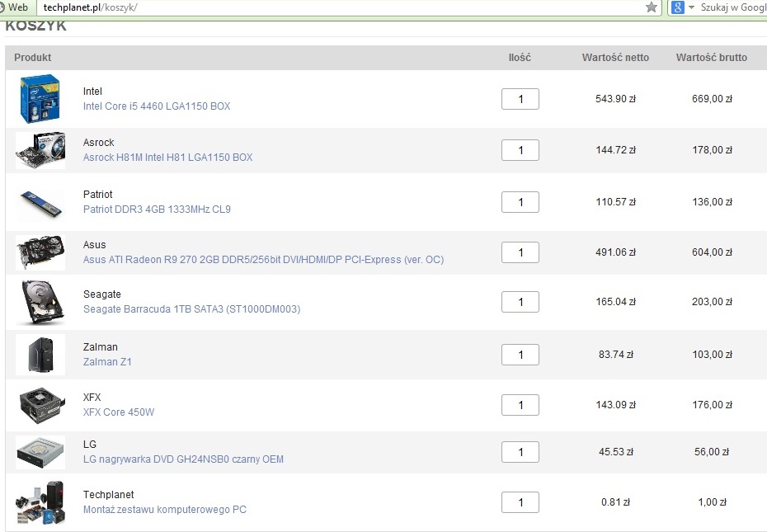Open the Seagate Barracuda hard drive thumbnail
Screen dimensions: 767x532
(x=42, y=303)
